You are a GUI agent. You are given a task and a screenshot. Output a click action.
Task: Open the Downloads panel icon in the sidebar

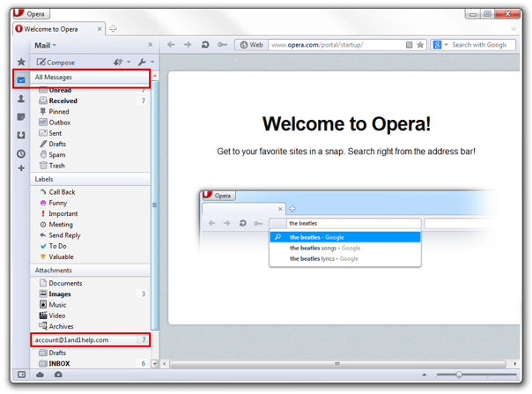coord(21,135)
